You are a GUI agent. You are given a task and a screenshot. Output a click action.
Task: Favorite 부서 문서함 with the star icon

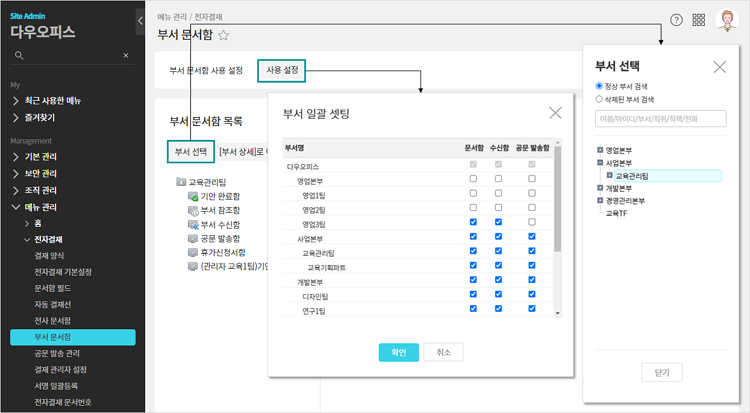click(223, 35)
